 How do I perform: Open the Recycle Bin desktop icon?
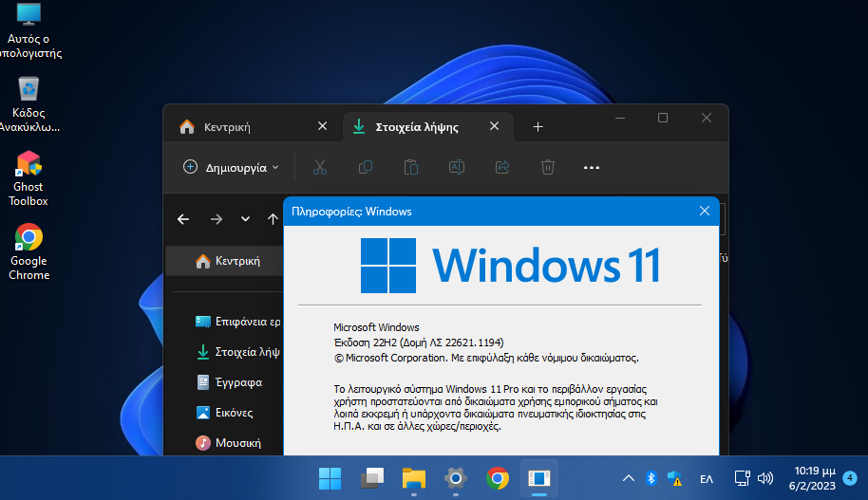28,104
